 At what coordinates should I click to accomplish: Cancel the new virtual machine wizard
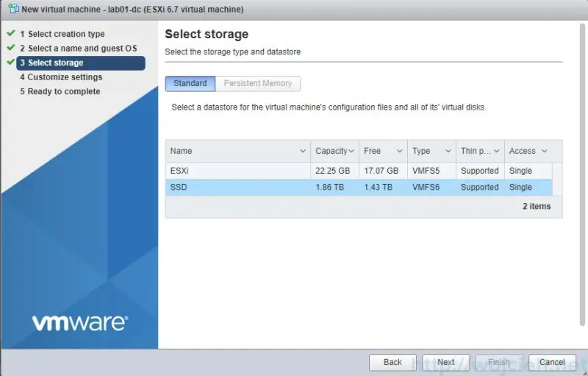click(552, 362)
